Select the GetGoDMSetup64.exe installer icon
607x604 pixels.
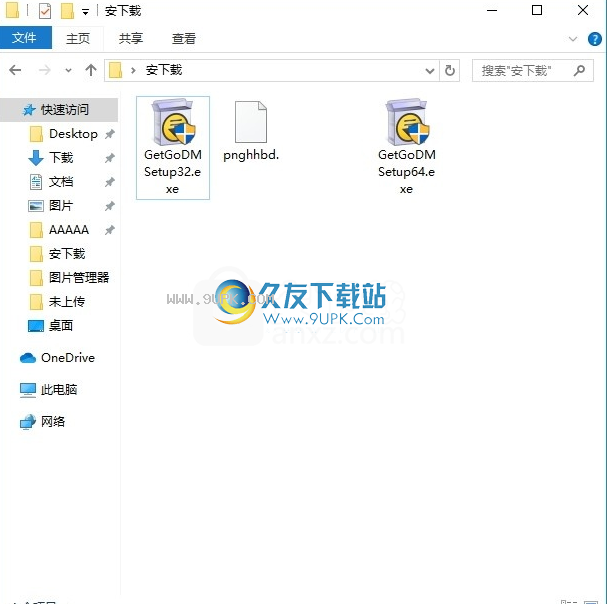tap(407, 122)
